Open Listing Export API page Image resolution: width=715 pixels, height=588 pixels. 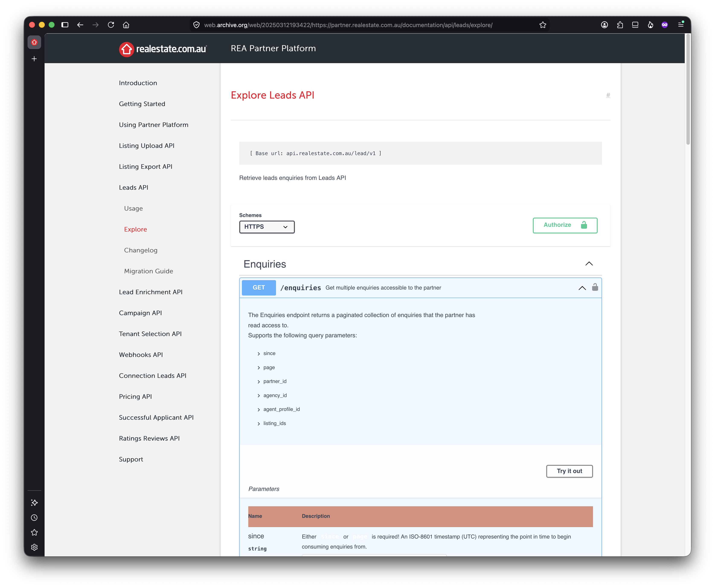[145, 167]
